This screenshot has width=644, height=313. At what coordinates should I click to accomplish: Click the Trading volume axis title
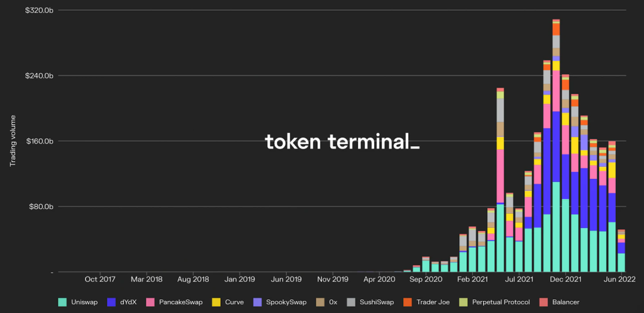[13, 141]
